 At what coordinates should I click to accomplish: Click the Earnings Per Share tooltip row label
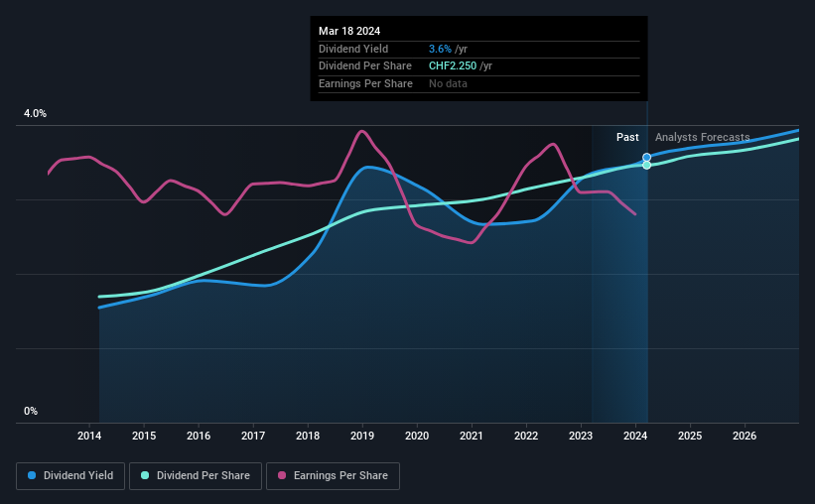(365, 83)
